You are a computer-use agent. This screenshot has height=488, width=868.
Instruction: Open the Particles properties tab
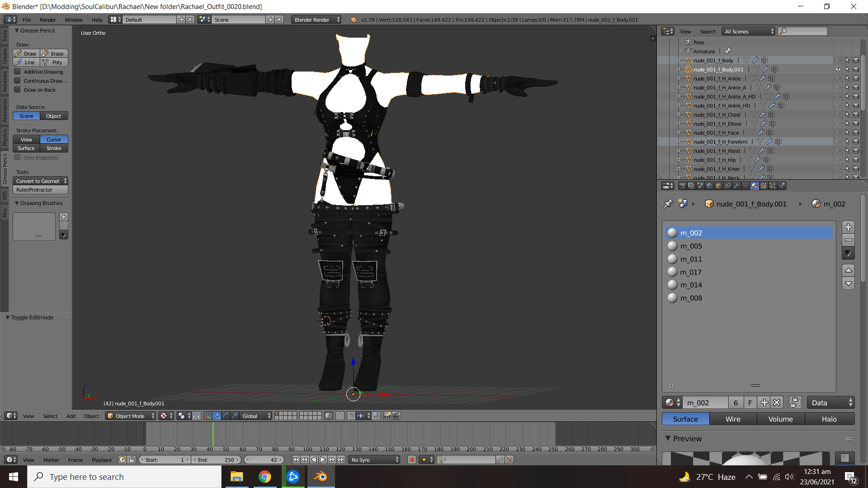[x=773, y=186]
